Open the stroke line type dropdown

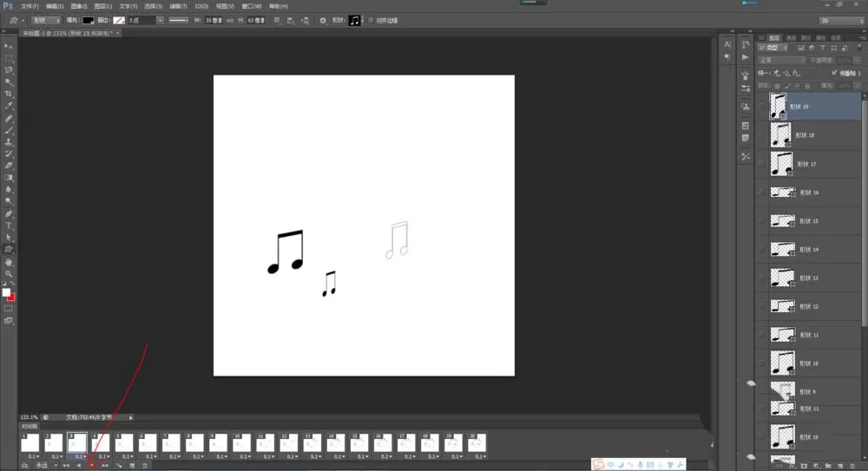[178, 21]
